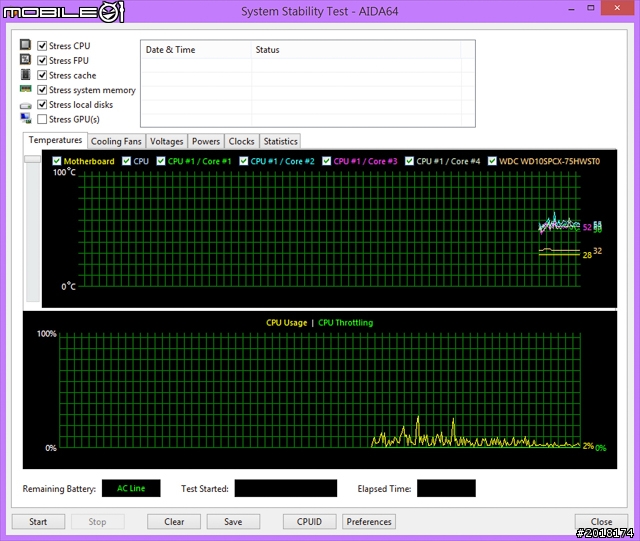640x541 pixels.
Task: Click the Date & Time column header
Action: [196, 50]
